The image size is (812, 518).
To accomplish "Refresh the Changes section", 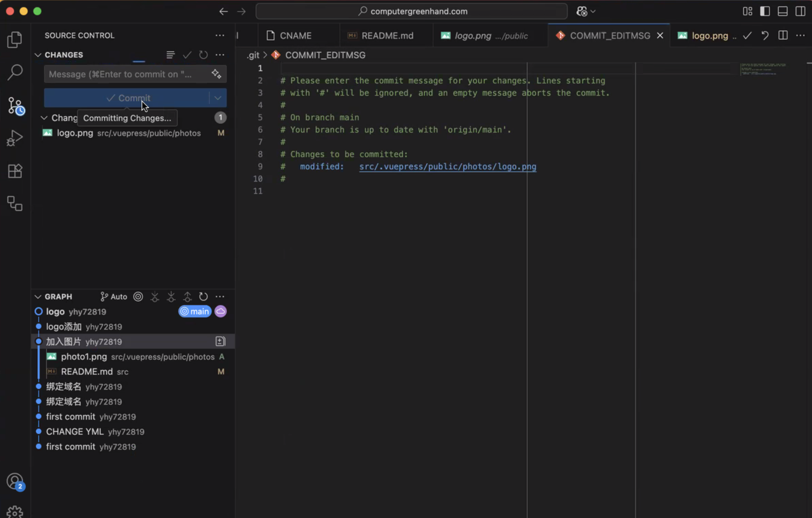I will point(203,55).
